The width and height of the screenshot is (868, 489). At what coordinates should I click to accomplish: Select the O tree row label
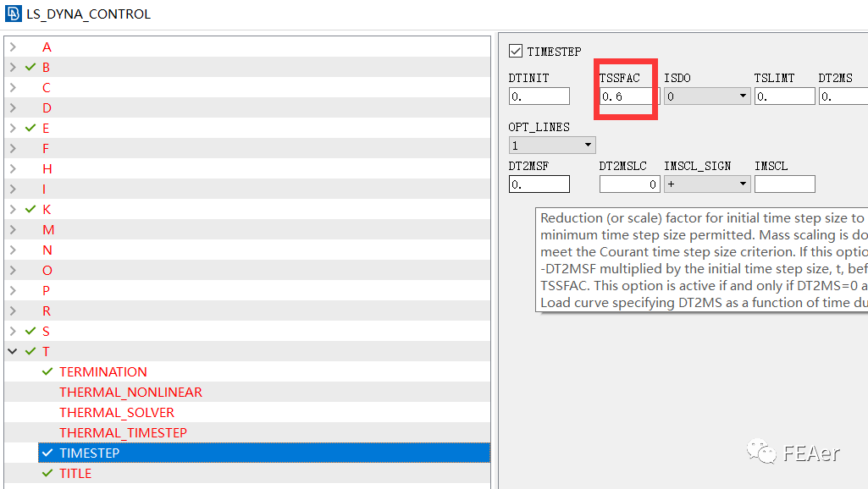[x=47, y=271]
